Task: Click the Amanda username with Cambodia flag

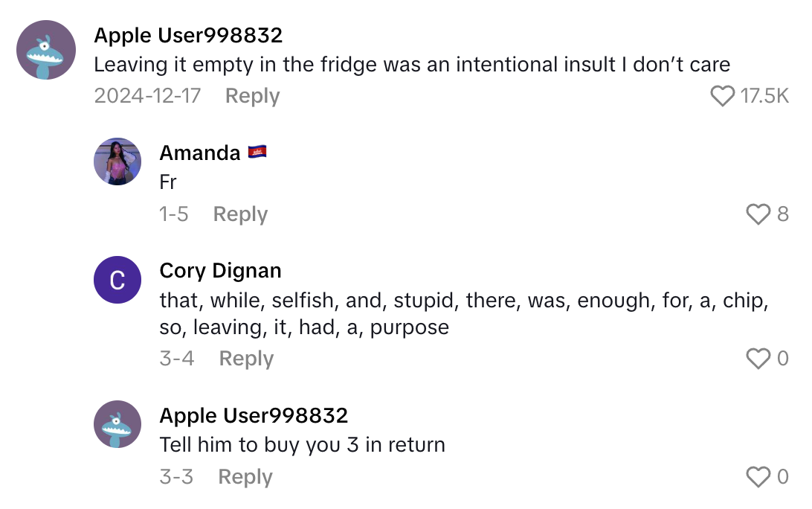Action: [x=214, y=152]
